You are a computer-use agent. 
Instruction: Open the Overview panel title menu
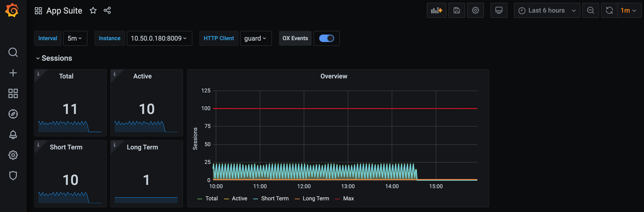(334, 76)
